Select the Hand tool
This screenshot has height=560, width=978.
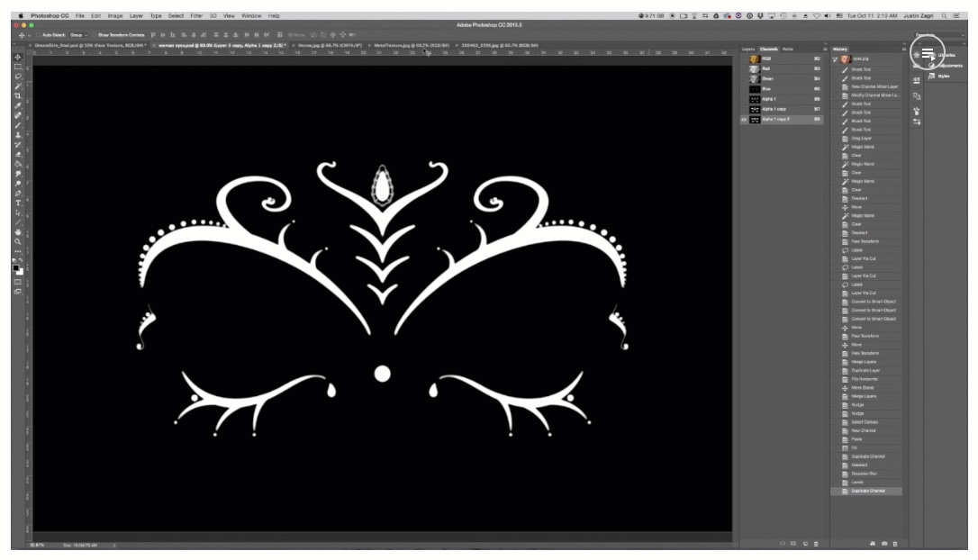click(18, 232)
